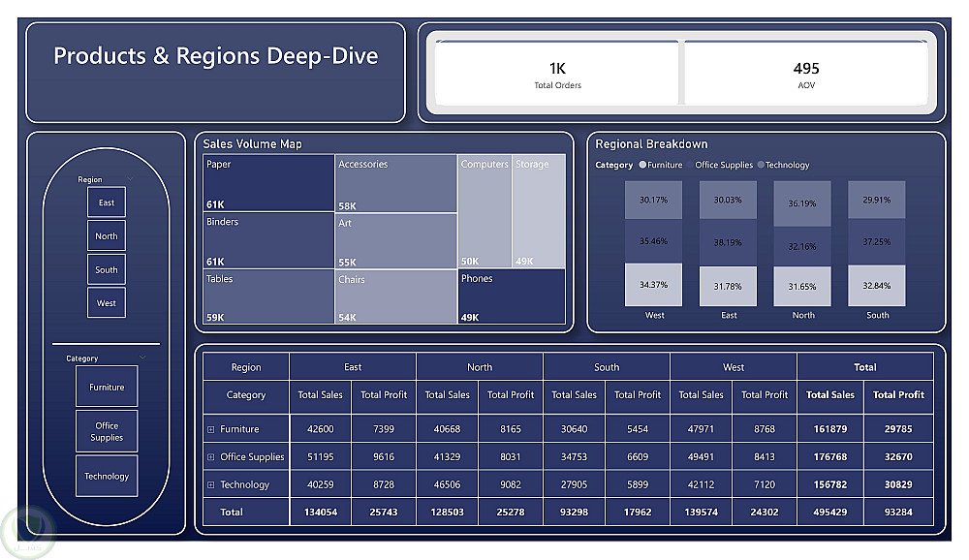Filter by East region slicer button

107,202
